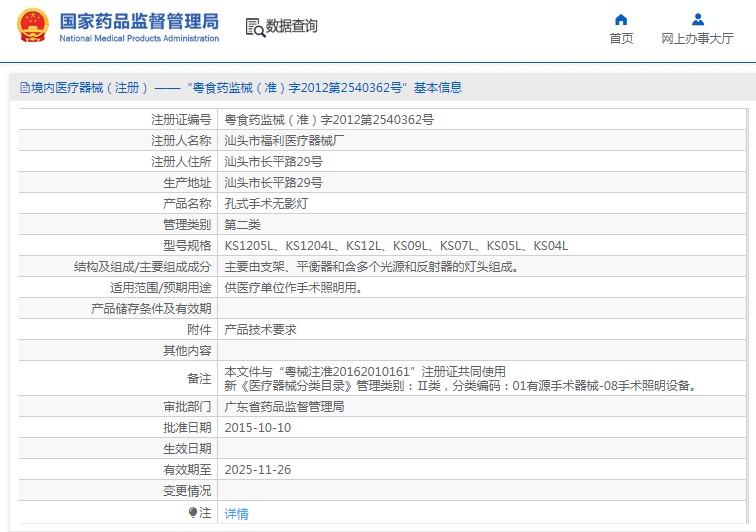Screen dimensions: 756x532
Task: Click the 适用范围/预期用途 label
Action: point(161,287)
